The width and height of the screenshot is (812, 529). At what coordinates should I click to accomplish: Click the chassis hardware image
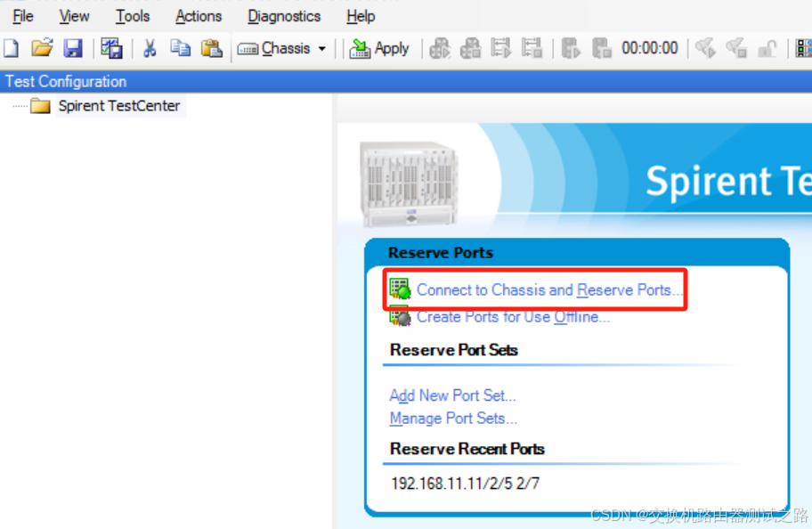409,184
